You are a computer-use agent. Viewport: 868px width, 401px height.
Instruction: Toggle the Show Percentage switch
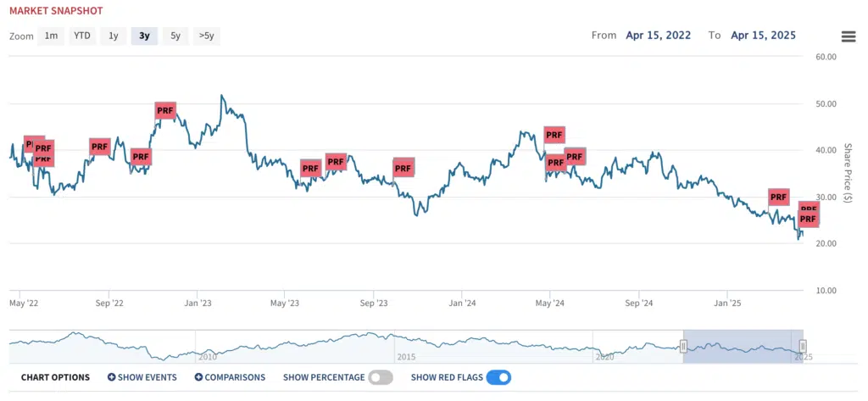(381, 378)
